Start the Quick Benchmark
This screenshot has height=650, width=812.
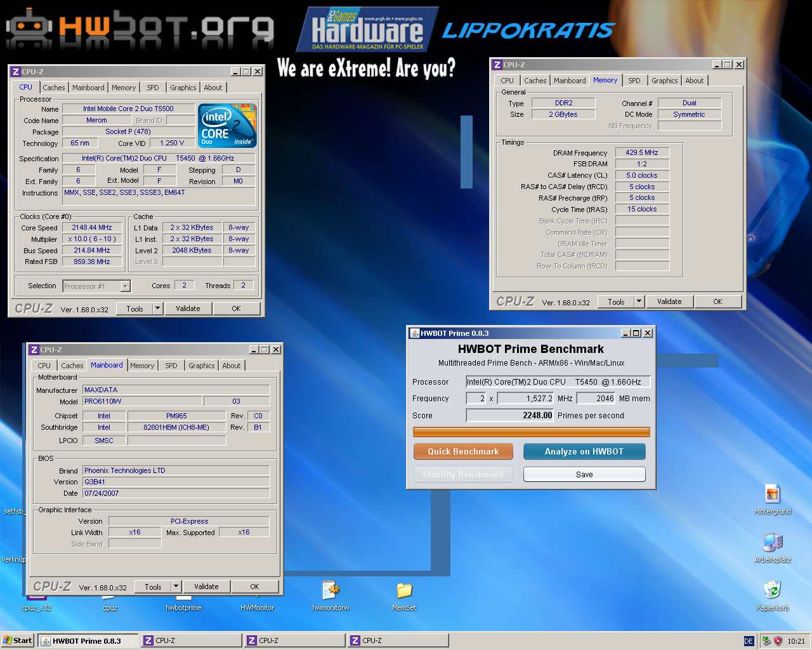(463, 451)
